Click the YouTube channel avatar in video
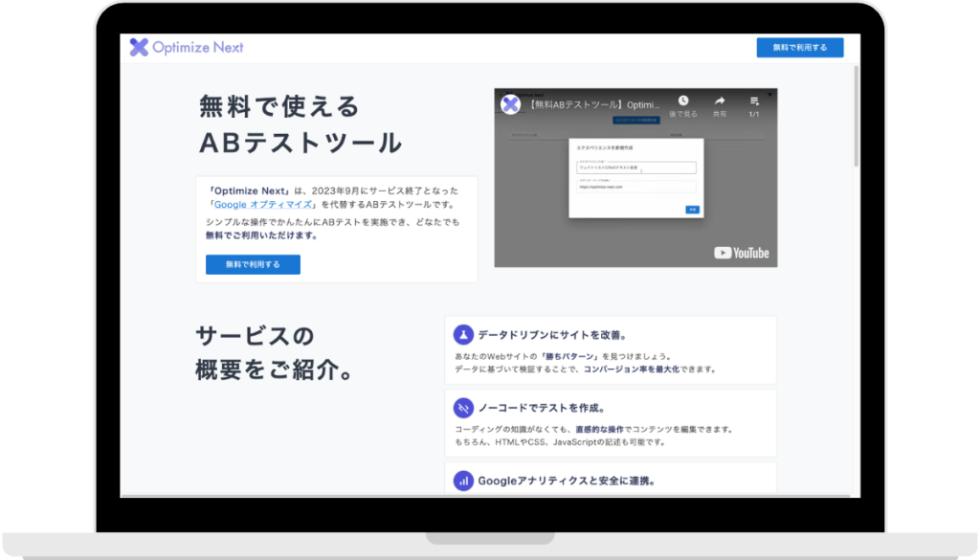The width and height of the screenshot is (980, 560). [510, 103]
